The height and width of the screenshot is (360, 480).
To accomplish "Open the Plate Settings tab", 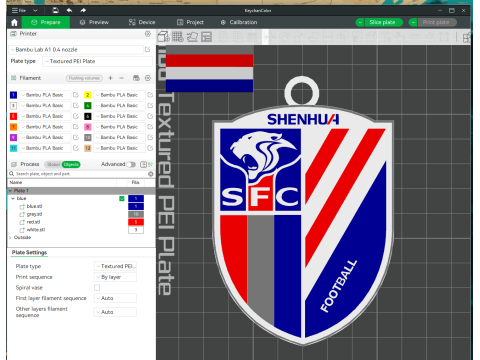I will pyautogui.click(x=29, y=253).
